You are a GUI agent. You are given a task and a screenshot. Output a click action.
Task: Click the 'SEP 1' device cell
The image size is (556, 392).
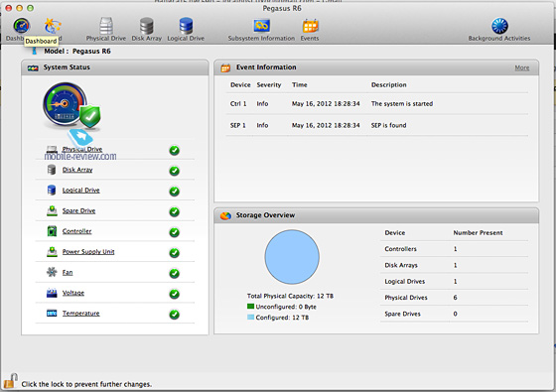click(x=238, y=125)
